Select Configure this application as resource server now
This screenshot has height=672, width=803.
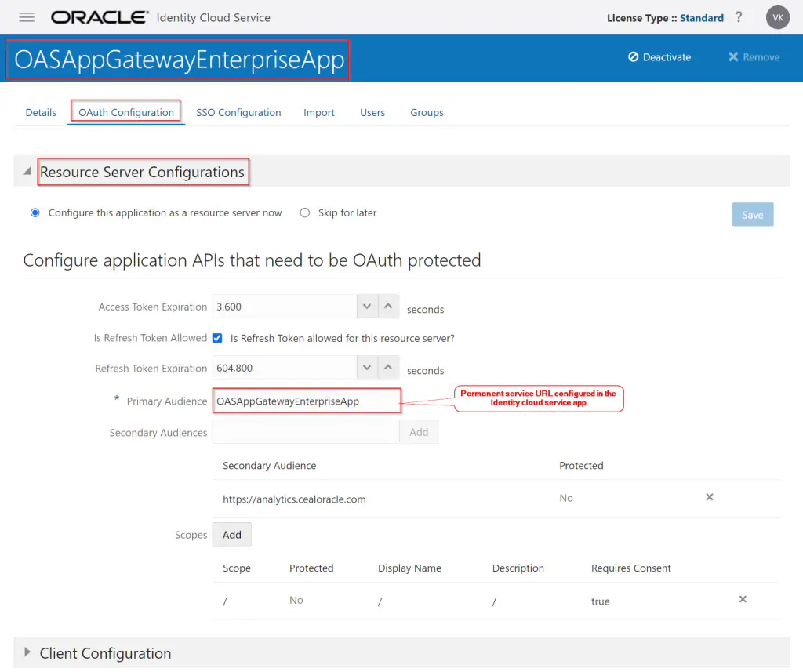click(33, 212)
